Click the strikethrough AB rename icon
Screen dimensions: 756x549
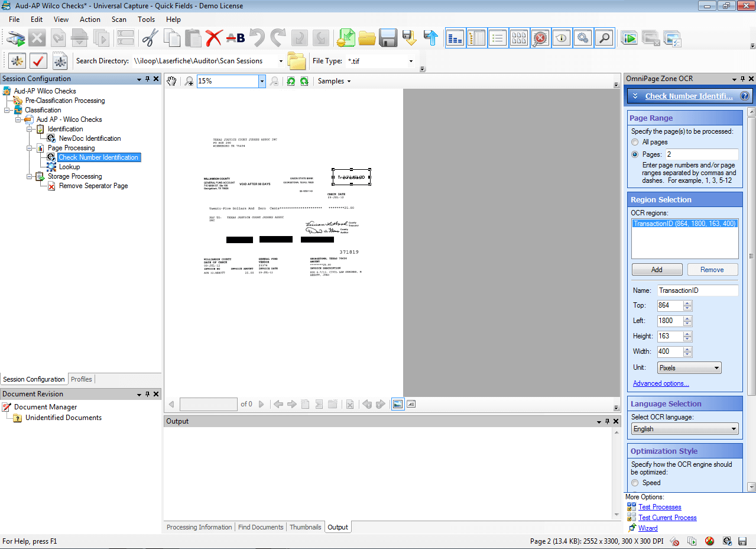[235, 38]
